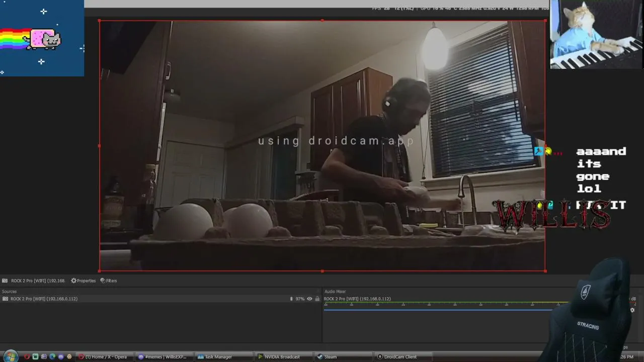Click the battery indicator on the ROCK 2 Pro row
The width and height of the screenshot is (644, 362).
click(291, 299)
